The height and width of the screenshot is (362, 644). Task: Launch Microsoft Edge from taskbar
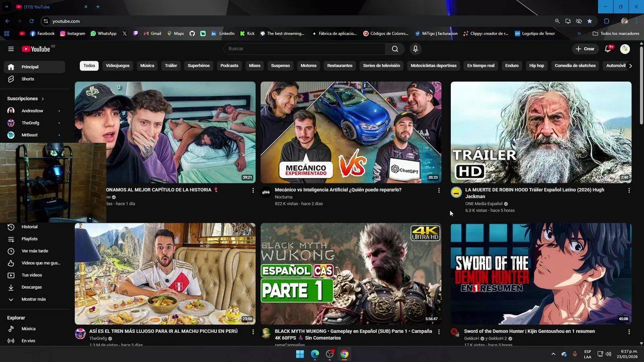coord(314,354)
